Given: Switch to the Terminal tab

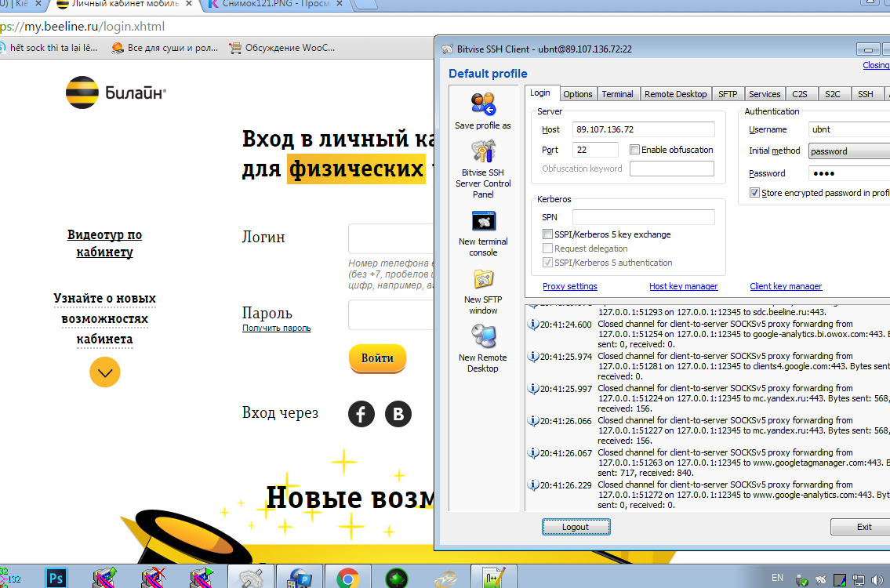Looking at the screenshot, I should pos(618,94).
